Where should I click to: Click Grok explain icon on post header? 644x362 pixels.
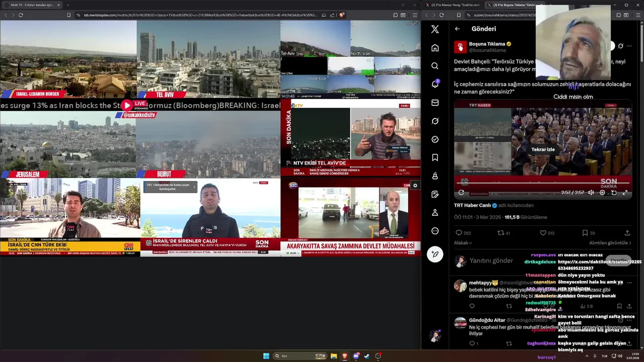620,46
